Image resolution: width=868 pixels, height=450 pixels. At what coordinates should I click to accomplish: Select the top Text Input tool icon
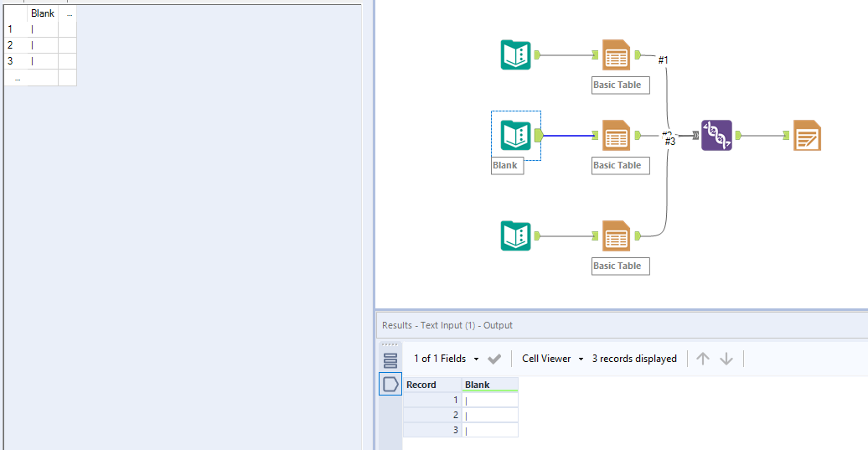point(515,54)
